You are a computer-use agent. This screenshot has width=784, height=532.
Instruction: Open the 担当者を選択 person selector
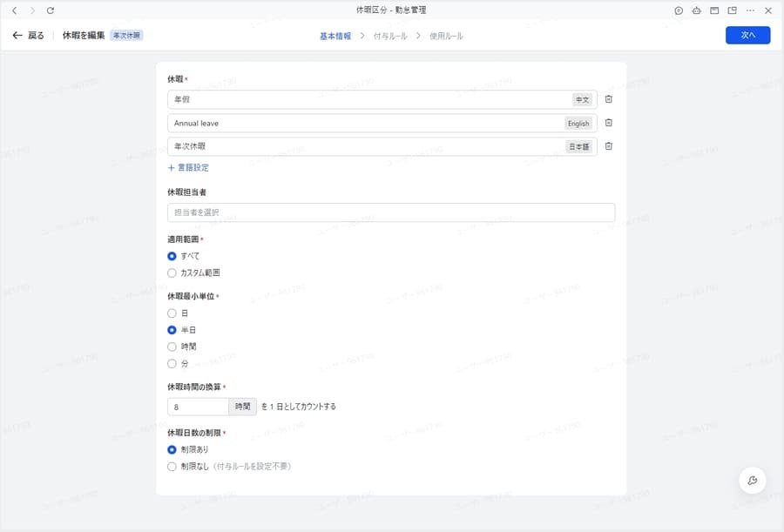tap(390, 212)
